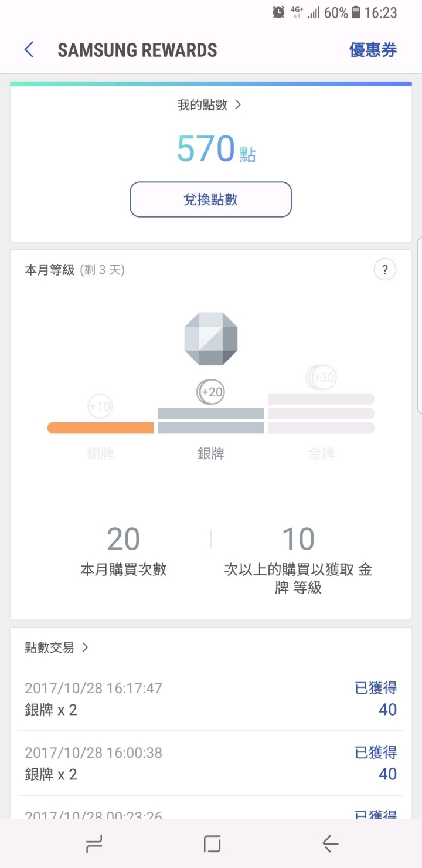Viewport: 422px width, 868px height.
Task: Tap the orange bronze tier progress bar
Action: pos(100,428)
